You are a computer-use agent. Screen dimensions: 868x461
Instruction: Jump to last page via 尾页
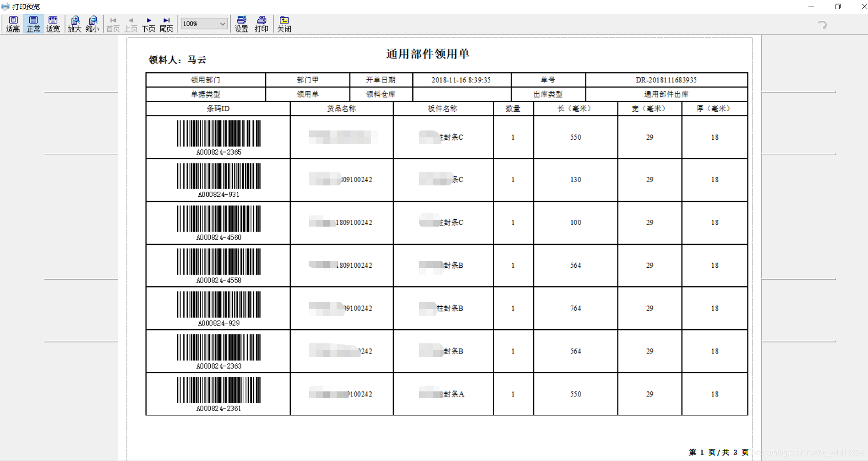(x=166, y=24)
